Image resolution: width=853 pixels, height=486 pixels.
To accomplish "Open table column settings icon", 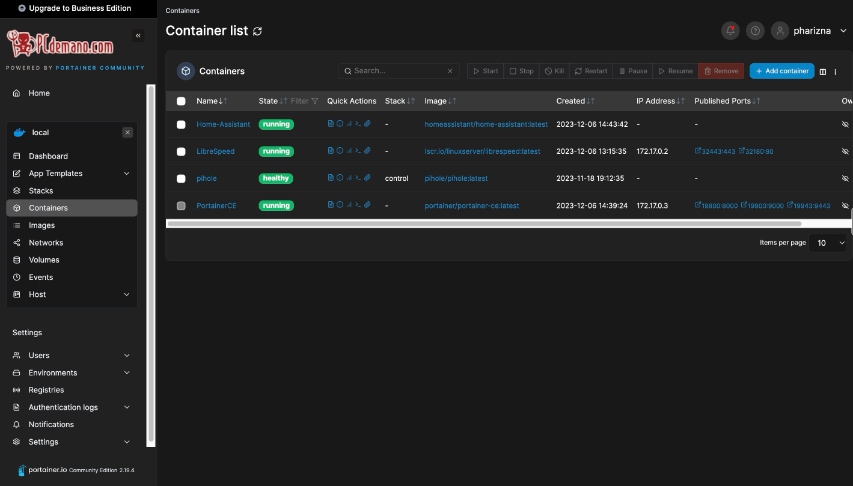I will pos(823,71).
